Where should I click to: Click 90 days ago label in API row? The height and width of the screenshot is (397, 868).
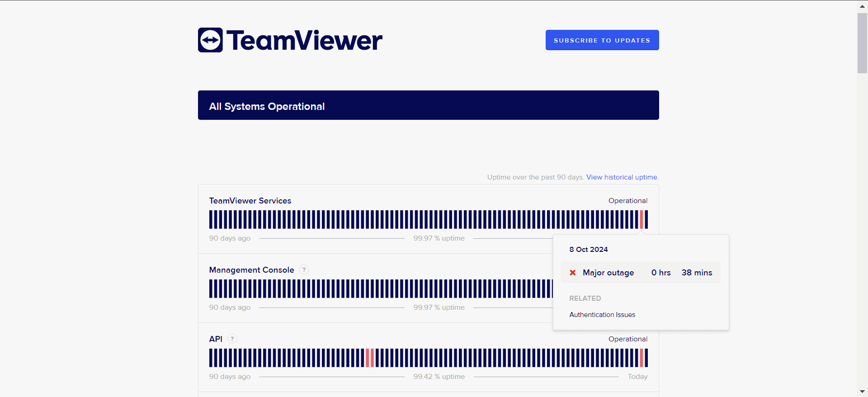click(x=230, y=377)
